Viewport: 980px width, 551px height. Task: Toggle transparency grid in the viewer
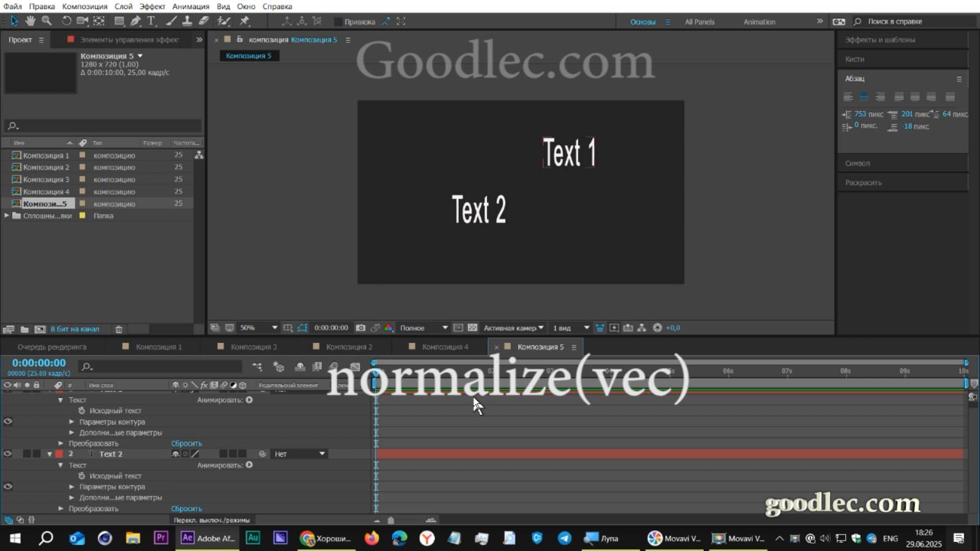click(x=472, y=328)
